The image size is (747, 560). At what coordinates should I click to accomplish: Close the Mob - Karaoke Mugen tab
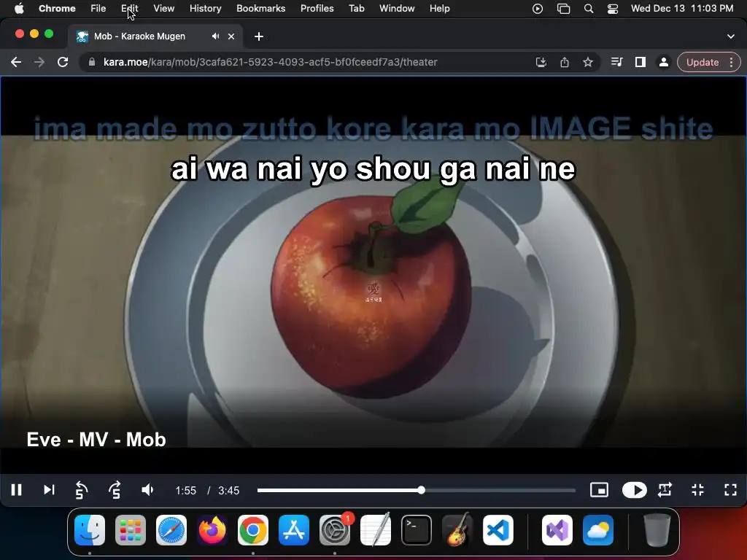[x=231, y=36]
